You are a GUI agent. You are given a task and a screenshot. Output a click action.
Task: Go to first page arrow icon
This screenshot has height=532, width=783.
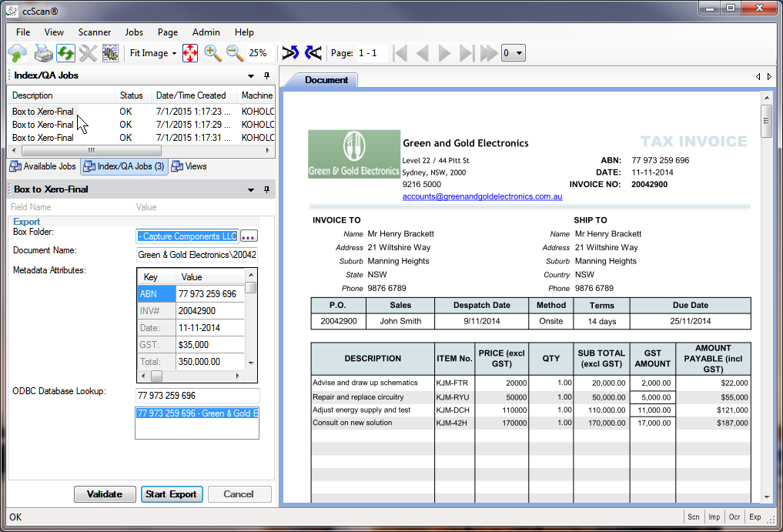400,53
